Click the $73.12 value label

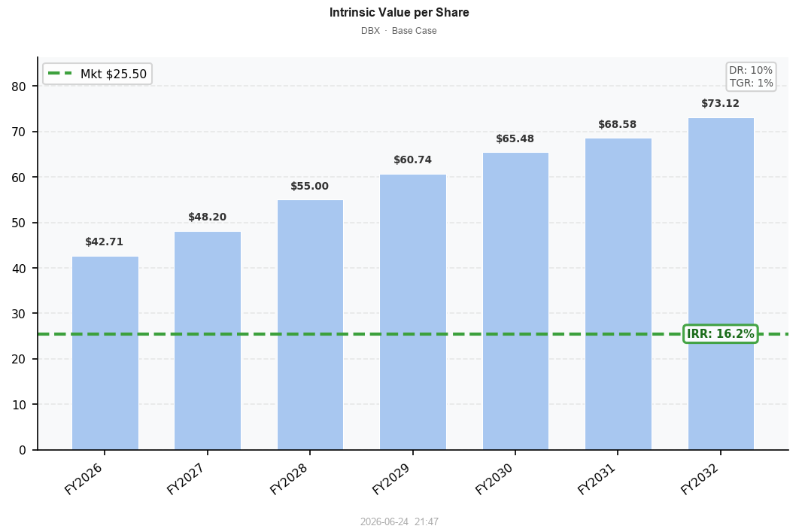tap(720, 103)
